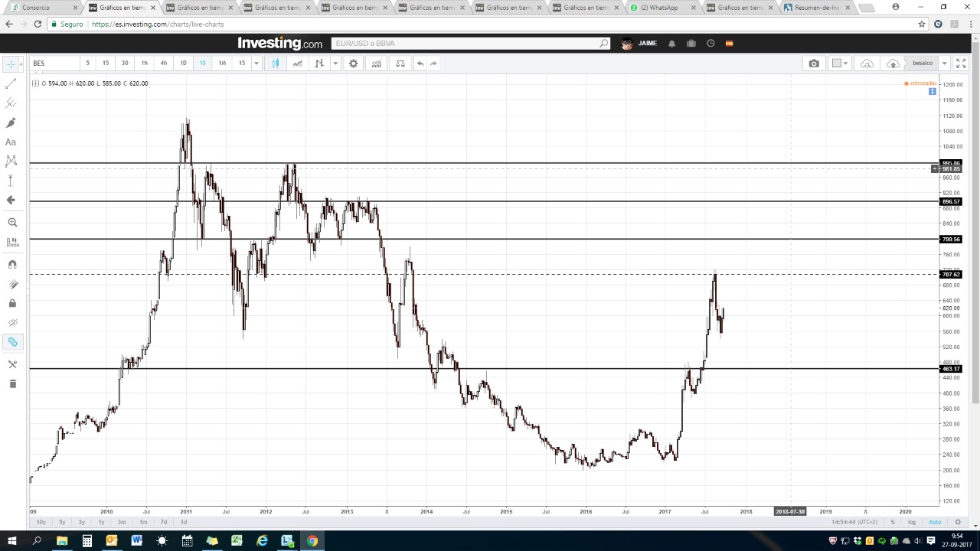
Task: Switch to the Resumen-de-Ins browser tab
Action: coord(815,8)
